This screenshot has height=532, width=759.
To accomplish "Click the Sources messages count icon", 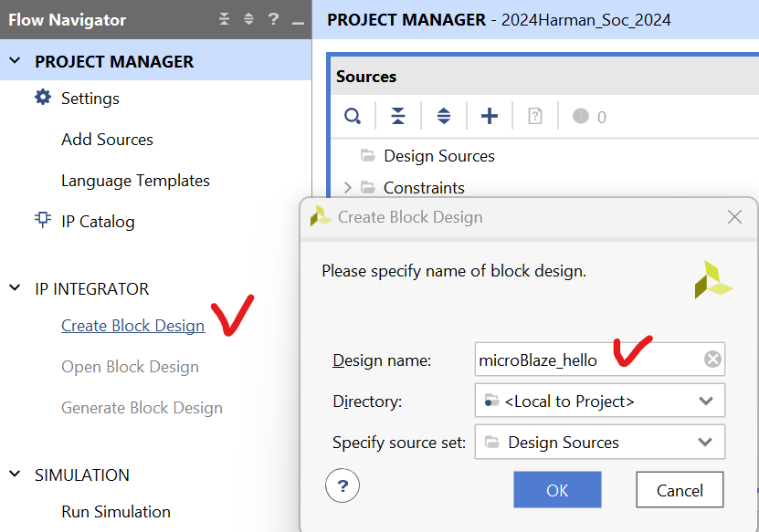I will tap(580, 116).
